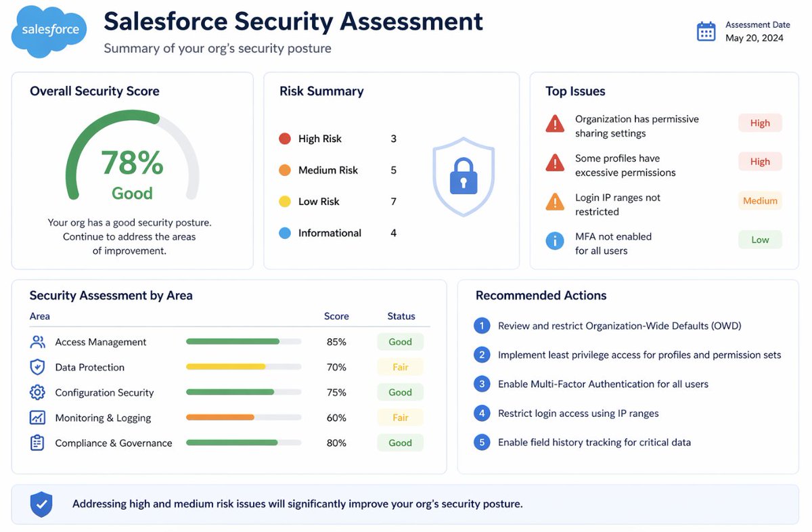Click 'MFA not enabled for all users' text
This screenshot has width=812, height=532.
(x=613, y=244)
